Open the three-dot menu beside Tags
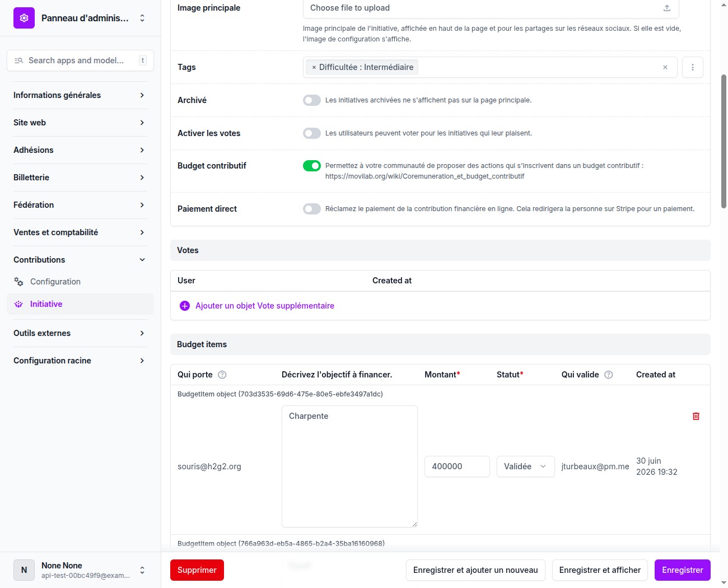This screenshot has height=588, width=728. 693,67
